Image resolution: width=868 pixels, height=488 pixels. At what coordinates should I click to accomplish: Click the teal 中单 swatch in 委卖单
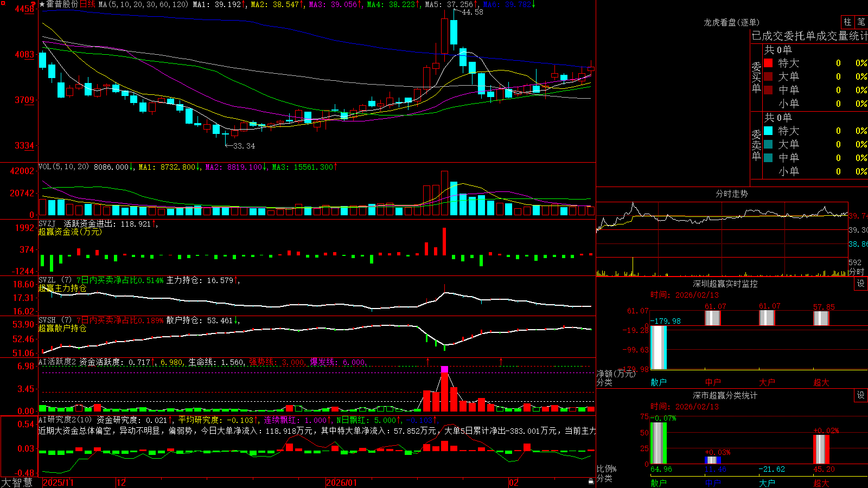coord(768,158)
